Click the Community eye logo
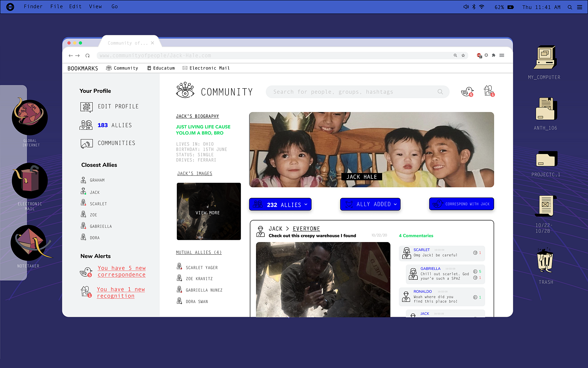Screen dimensions: 588x368 [185, 90]
